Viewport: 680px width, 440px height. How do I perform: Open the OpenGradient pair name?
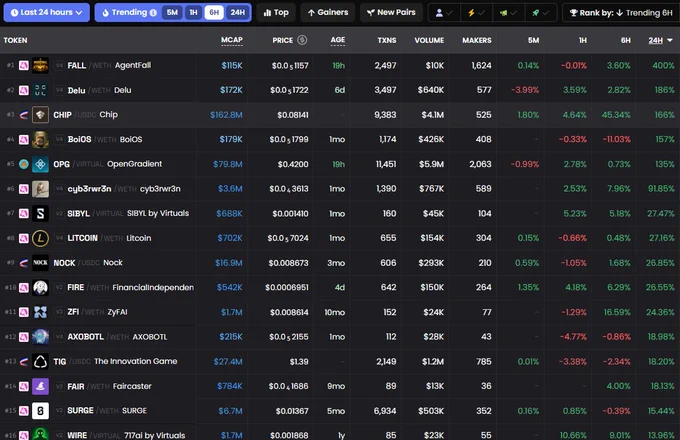point(134,164)
